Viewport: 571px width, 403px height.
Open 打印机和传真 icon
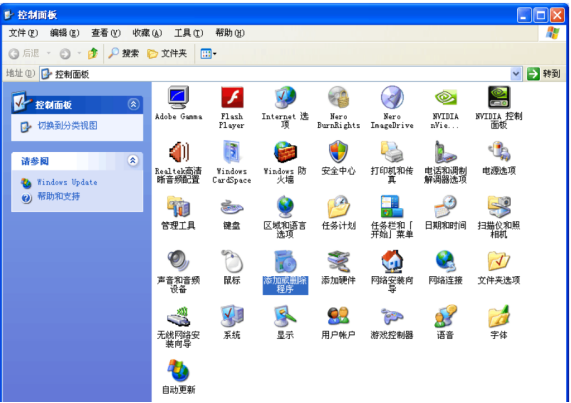pyautogui.click(x=392, y=152)
